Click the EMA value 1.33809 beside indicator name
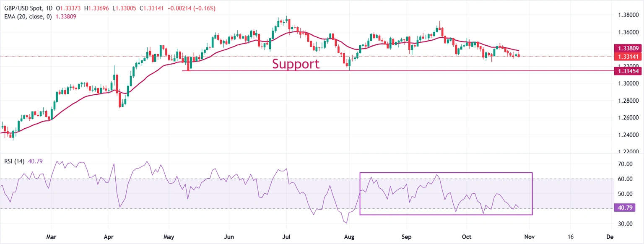This screenshot has width=644, height=244. coord(67,16)
